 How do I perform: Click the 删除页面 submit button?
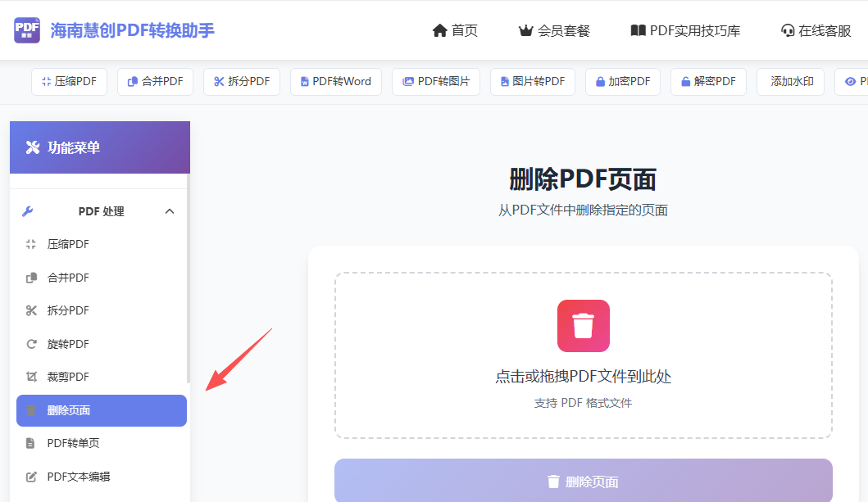[584, 481]
